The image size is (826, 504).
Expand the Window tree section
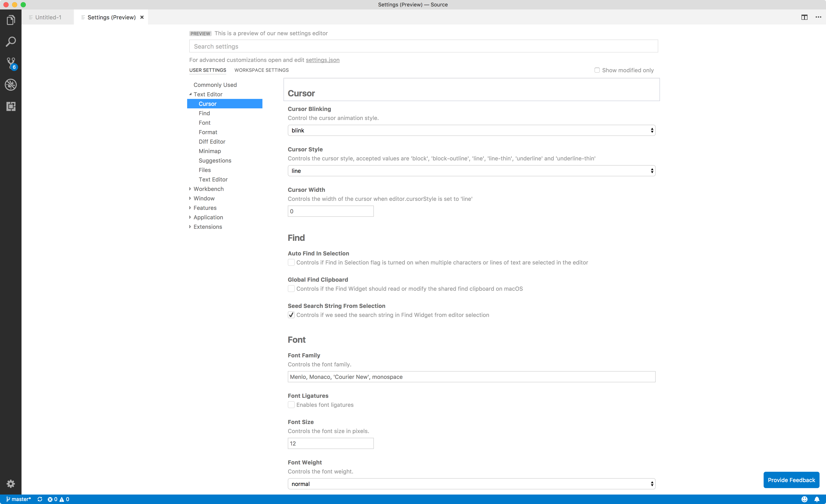pyautogui.click(x=190, y=198)
